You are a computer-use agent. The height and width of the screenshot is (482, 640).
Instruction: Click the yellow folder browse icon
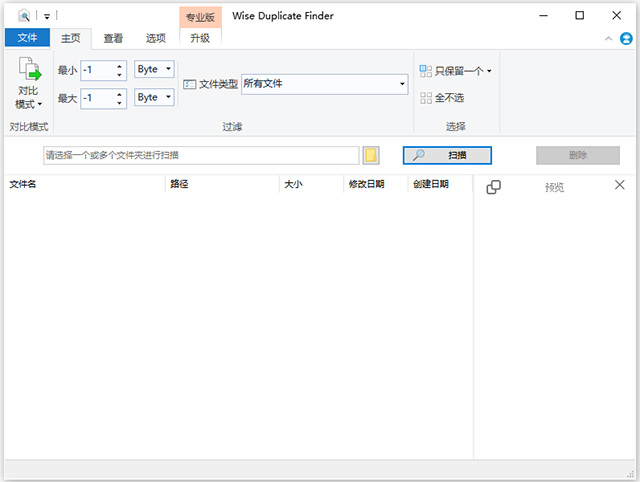371,155
